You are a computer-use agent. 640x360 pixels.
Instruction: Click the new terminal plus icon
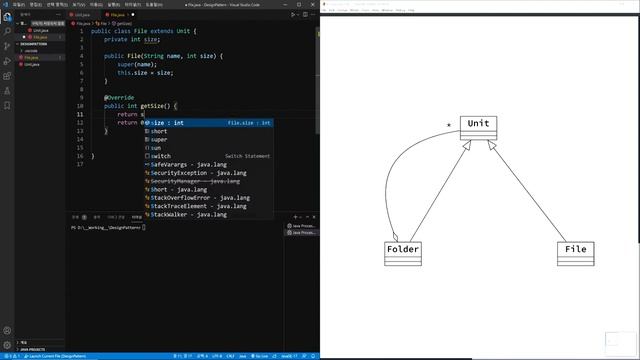coord(295,217)
